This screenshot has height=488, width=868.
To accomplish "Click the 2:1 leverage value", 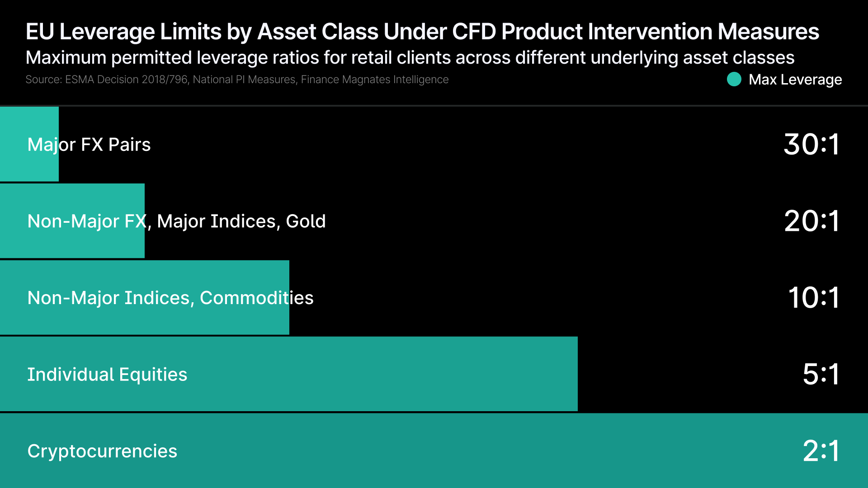I will (x=821, y=451).
